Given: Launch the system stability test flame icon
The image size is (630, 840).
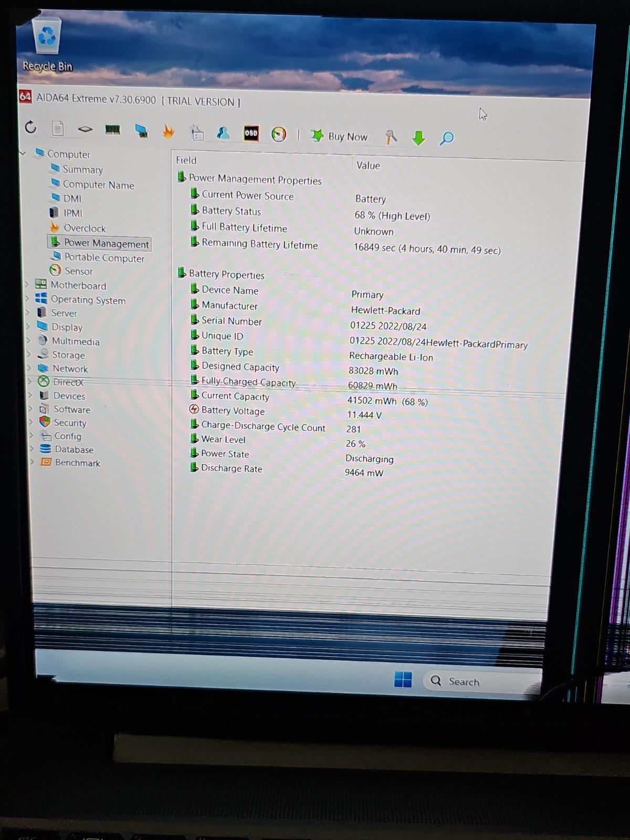Looking at the screenshot, I should 168,131.
